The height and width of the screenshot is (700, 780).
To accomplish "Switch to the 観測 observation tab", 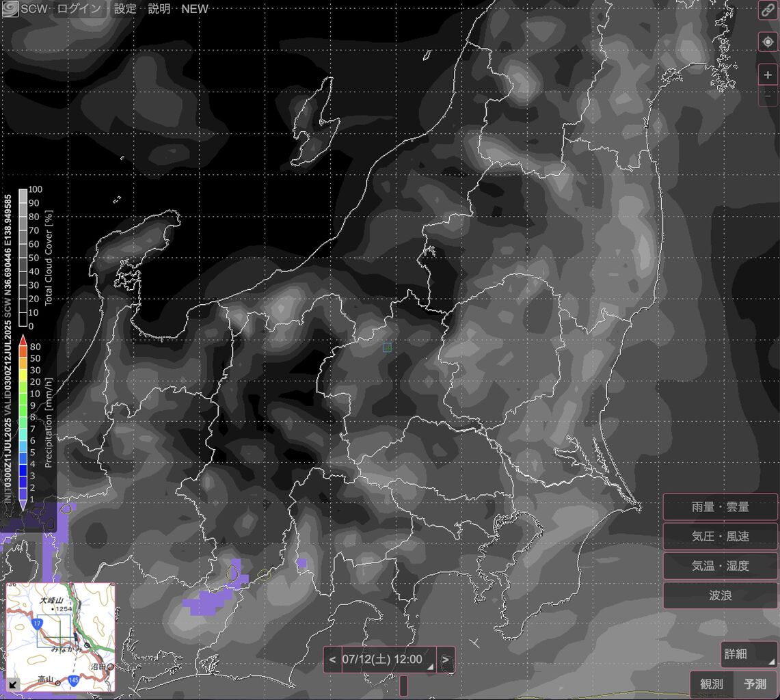I will pyautogui.click(x=712, y=684).
